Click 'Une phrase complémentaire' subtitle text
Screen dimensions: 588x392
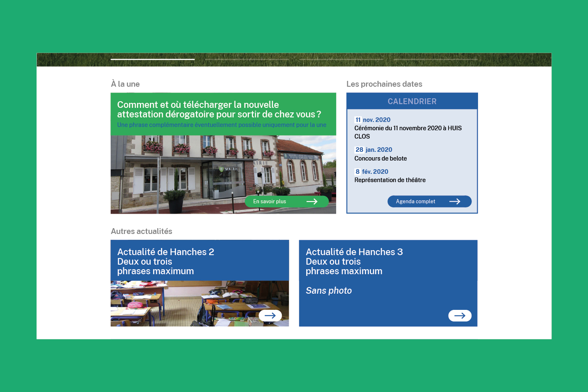pyautogui.click(x=222, y=125)
